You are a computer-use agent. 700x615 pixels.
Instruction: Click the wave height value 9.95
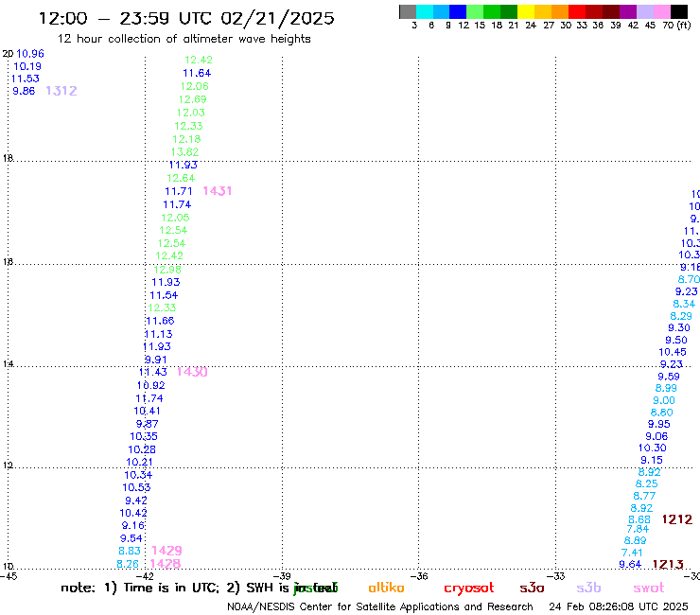coord(659,424)
